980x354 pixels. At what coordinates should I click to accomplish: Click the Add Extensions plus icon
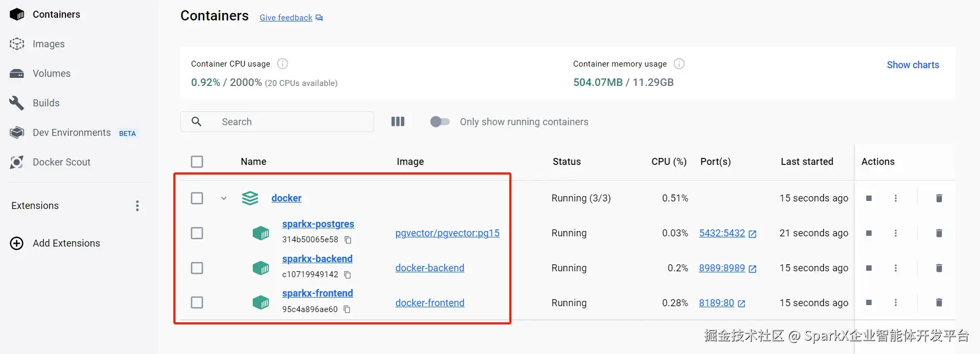tap(17, 243)
